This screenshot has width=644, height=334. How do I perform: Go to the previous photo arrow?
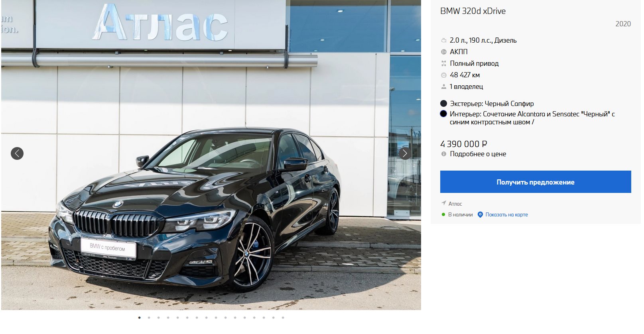click(17, 153)
